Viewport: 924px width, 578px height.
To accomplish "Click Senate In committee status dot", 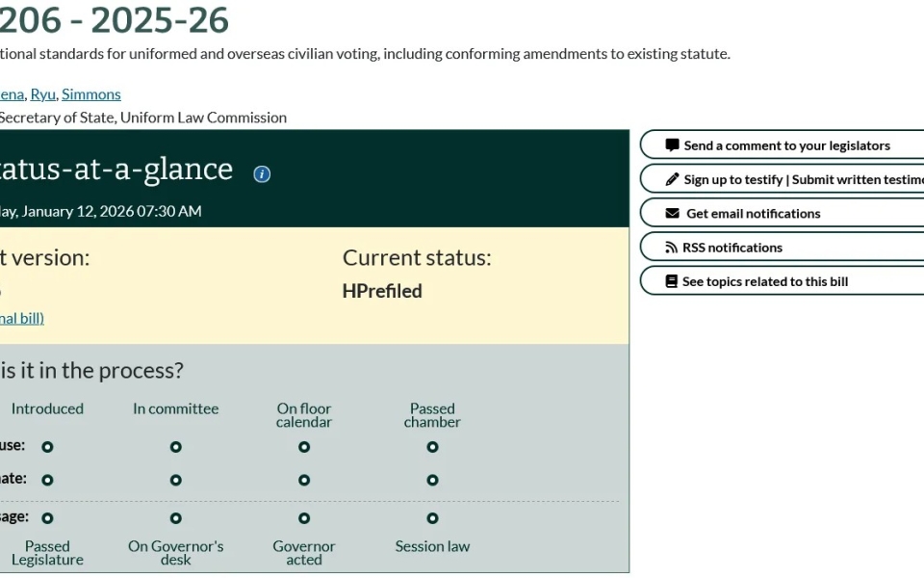I will [175, 480].
